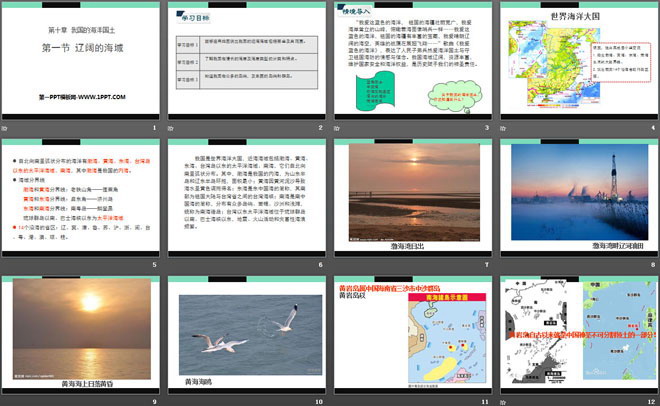The width and height of the screenshot is (660, 406).
Task: Click the slide number "6" label
Action: [x=320, y=265]
